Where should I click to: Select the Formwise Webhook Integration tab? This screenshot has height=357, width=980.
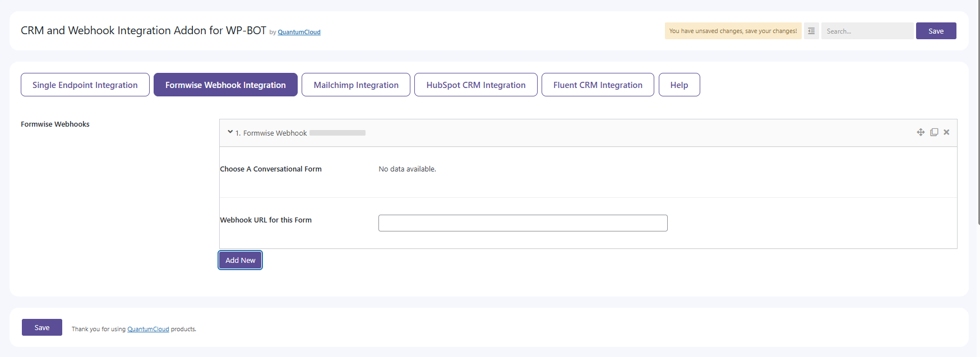(x=225, y=85)
